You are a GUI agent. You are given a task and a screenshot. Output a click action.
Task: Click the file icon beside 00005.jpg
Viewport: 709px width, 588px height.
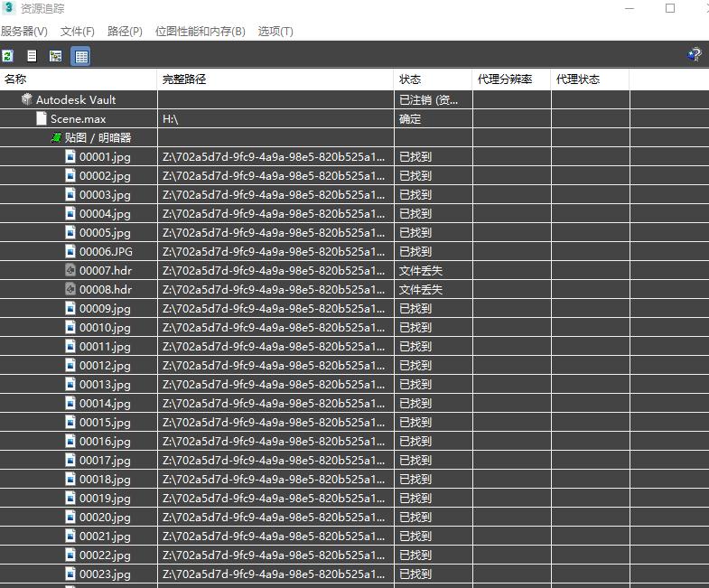pos(70,232)
